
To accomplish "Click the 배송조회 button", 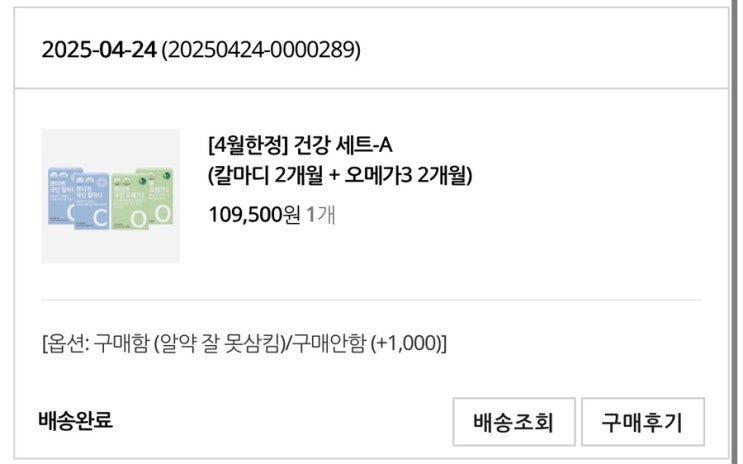I will [x=513, y=421].
